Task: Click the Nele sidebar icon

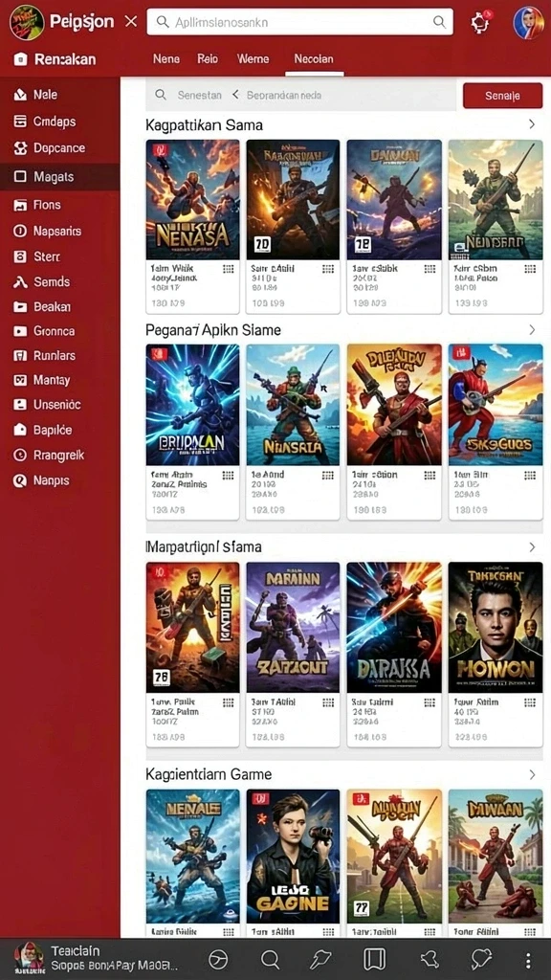Action: pyautogui.click(x=20, y=95)
